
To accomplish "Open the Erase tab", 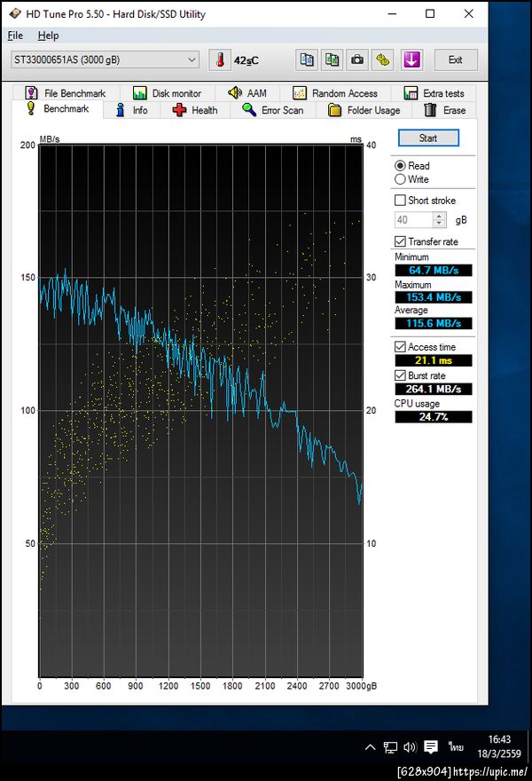I will (445, 110).
